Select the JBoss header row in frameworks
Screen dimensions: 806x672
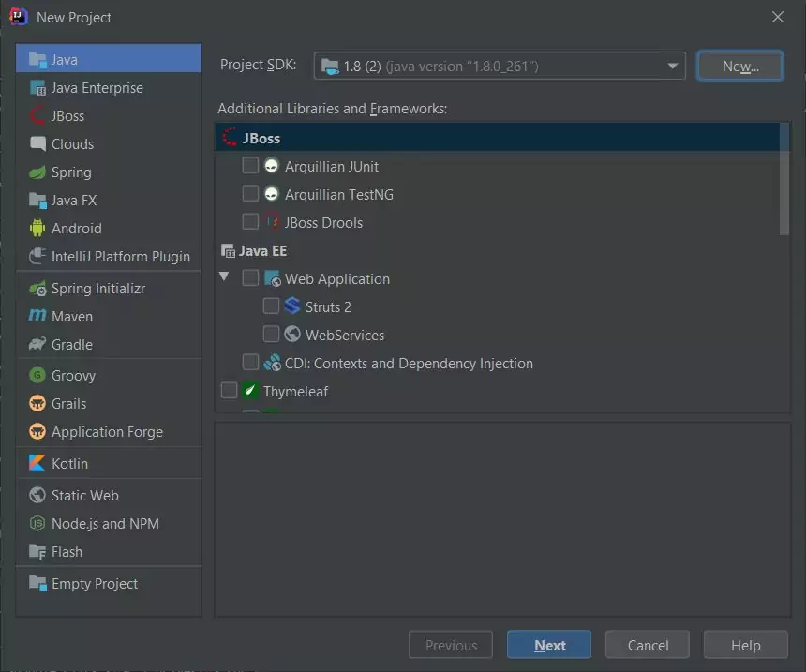497,138
